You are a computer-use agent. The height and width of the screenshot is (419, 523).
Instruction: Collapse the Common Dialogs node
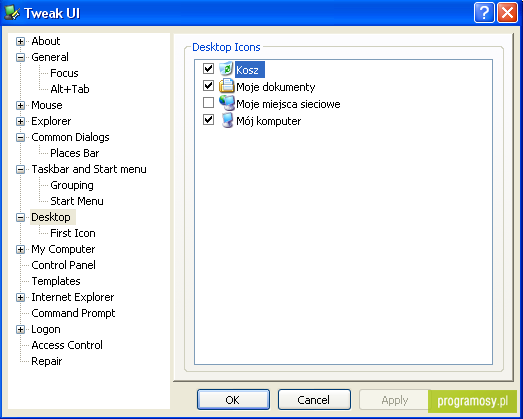pyautogui.click(x=20, y=137)
